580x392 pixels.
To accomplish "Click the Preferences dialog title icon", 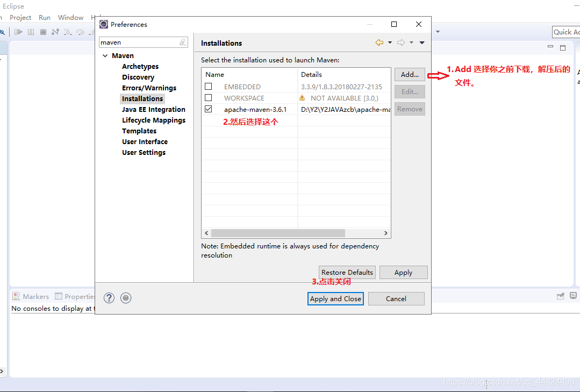I will (104, 24).
